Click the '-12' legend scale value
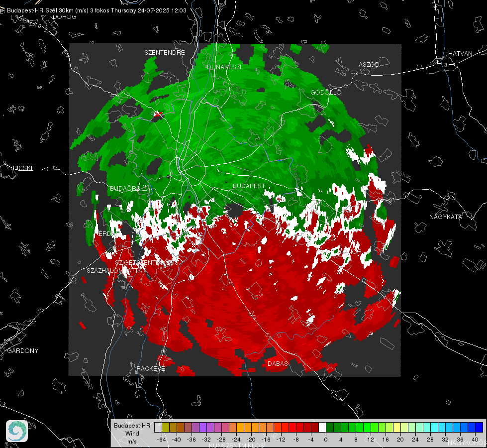 [281, 440]
